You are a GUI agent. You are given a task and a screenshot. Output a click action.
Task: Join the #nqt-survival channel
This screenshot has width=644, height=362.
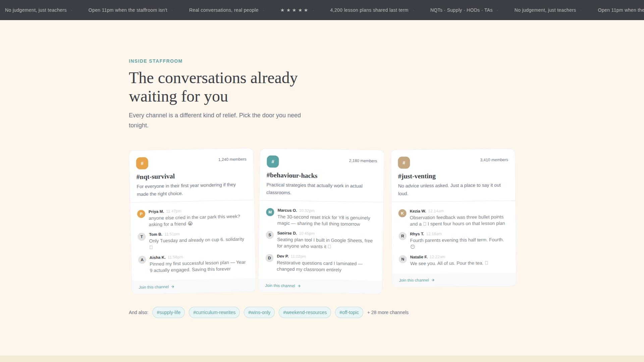[x=154, y=287]
